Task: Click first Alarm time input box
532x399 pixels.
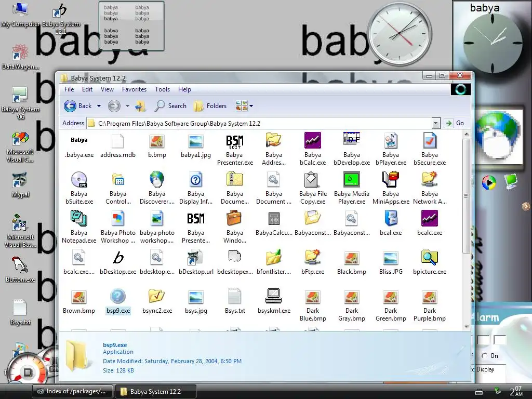Action: [x=483, y=340]
